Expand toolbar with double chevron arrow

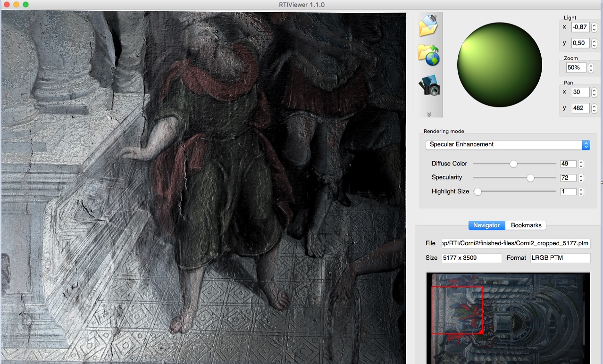[429, 114]
